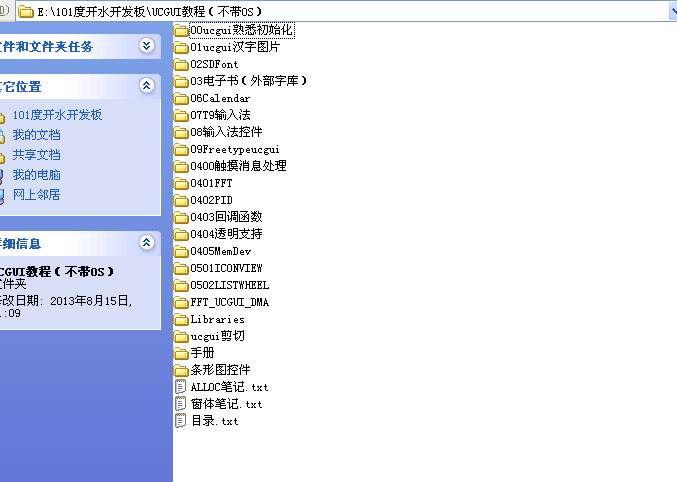The width and height of the screenshot is (677, 482).
Task: Click the 手册 folder name
Action: (x=202, y=353)
